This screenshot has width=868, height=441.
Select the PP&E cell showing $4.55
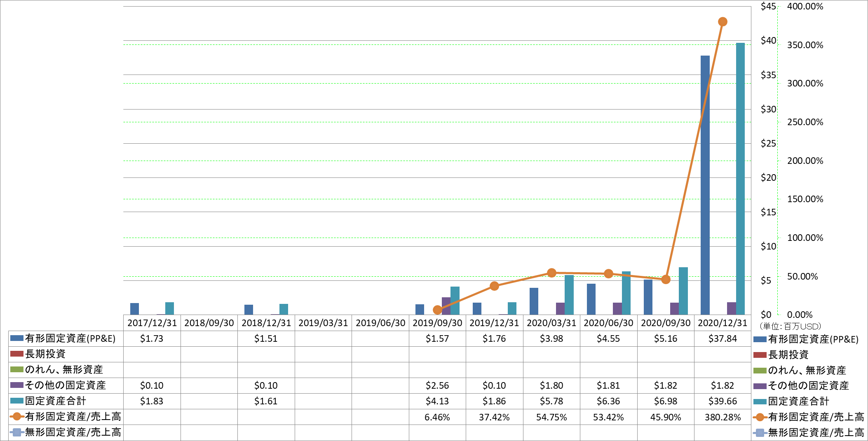[608, 338]
